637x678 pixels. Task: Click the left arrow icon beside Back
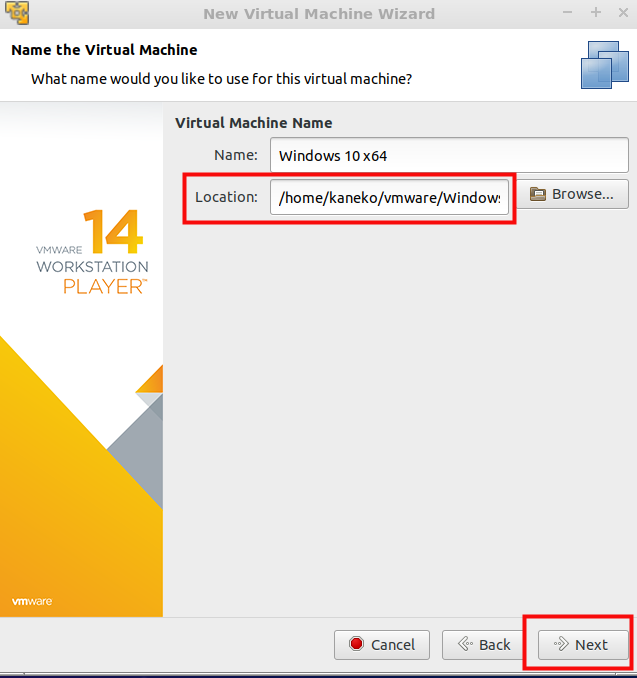tap(464, 645)
